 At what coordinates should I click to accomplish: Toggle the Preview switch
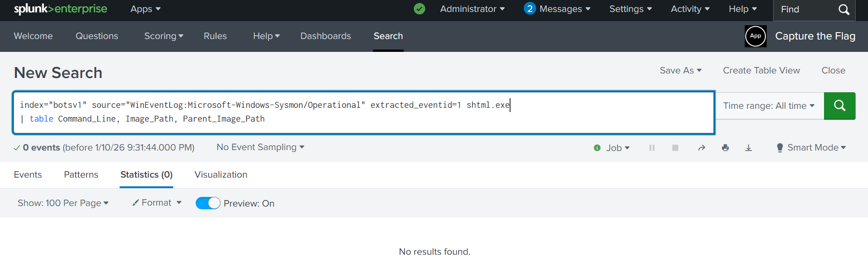point(208,203)
